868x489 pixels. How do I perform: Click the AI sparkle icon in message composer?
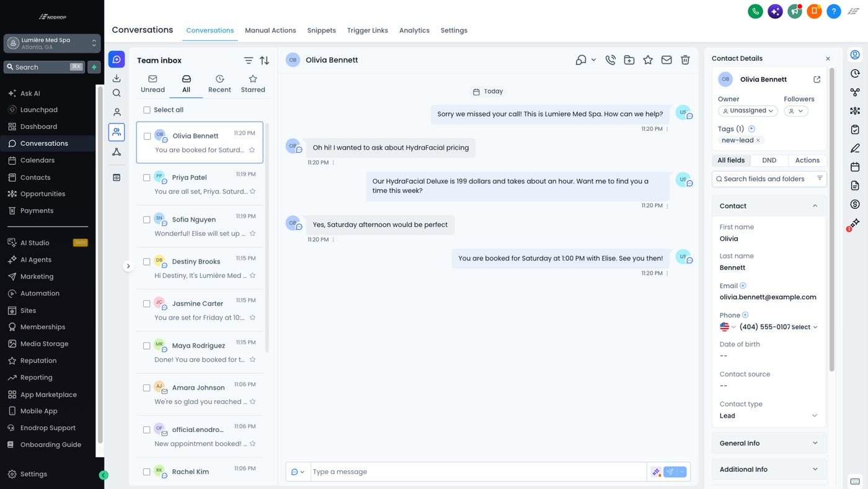tap(656, 472)
